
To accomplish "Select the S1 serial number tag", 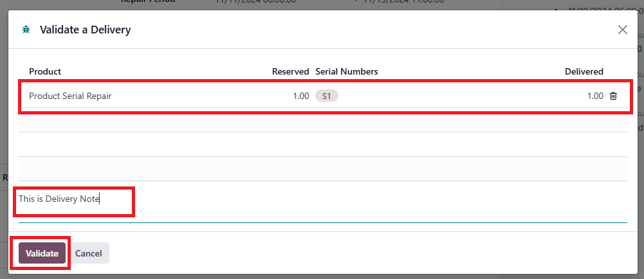I will point(326,96).
